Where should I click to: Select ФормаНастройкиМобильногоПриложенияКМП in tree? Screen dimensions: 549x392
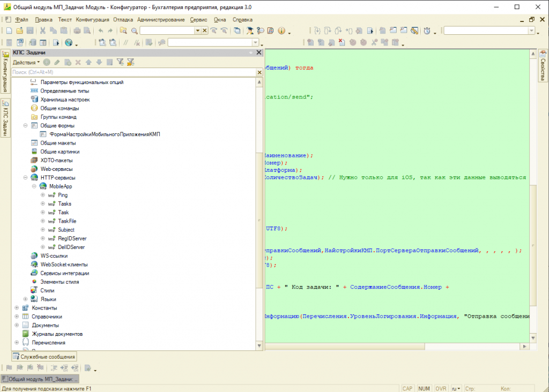(x=105, y=134)
